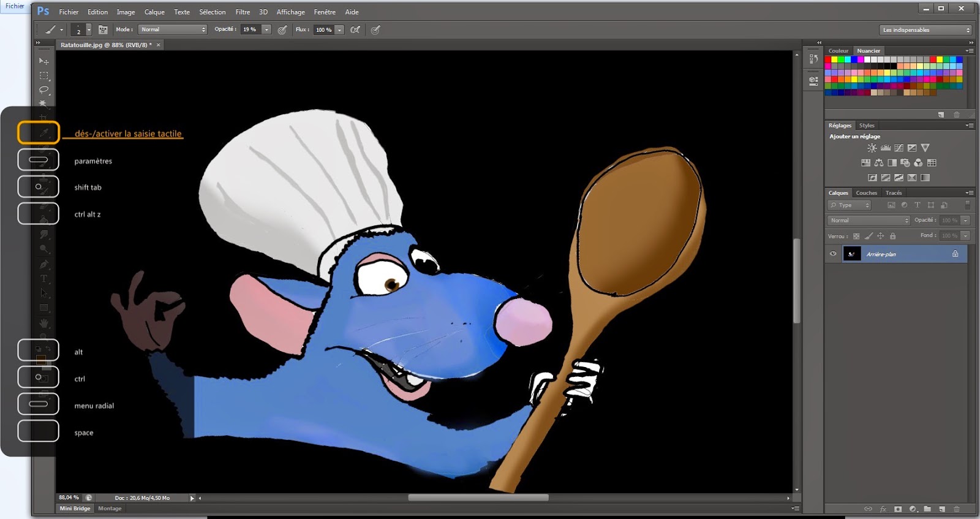Create new swatch in Nuancier panel
This screenshot has width=980, height=519.
pyautogui.click(x=941, y=115)
